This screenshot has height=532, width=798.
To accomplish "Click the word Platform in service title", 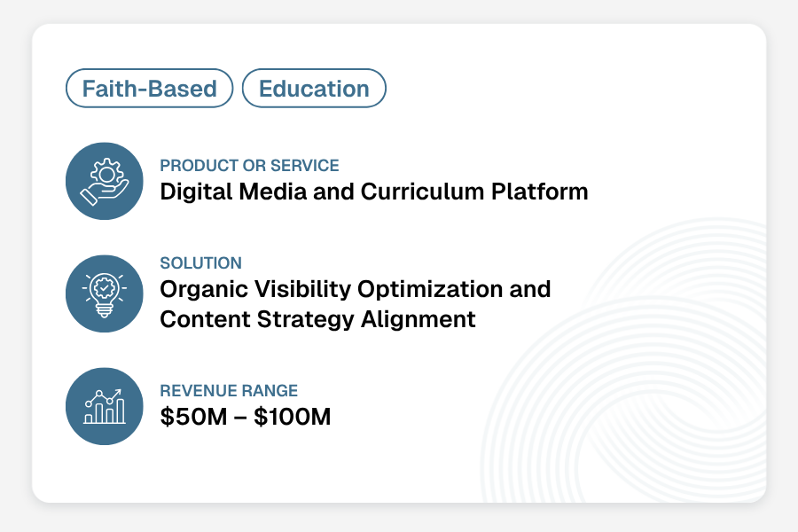I will (x=540, y=192).
